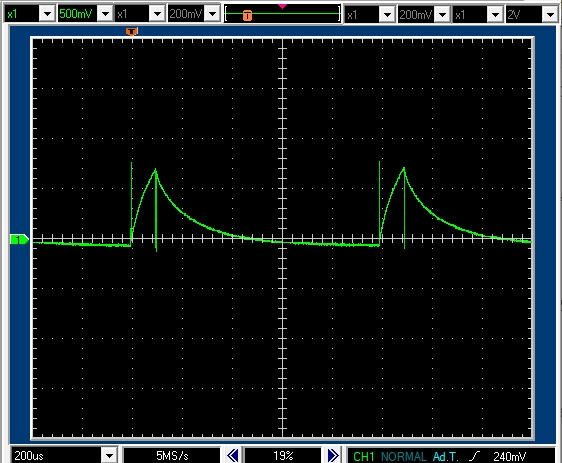Click the green channel 1 ground marker
The height and width of the screenshot is (463, 562).
(19, 239)
